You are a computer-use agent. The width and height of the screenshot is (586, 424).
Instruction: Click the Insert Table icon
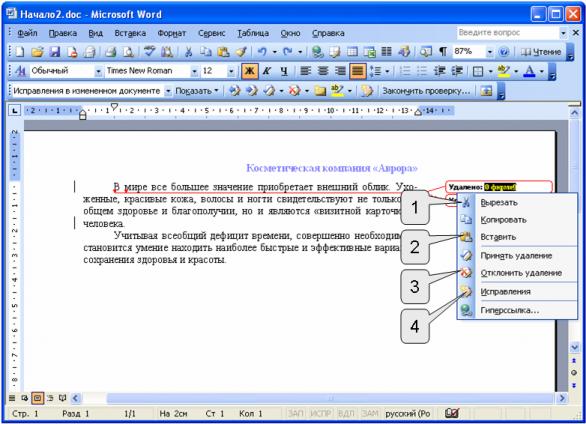[x=352, y=52]
